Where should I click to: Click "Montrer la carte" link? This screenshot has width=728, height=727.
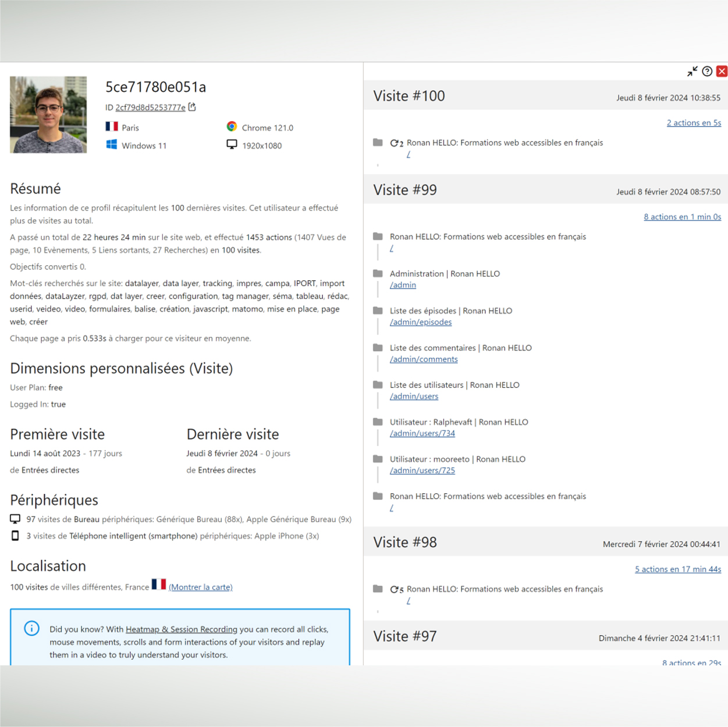click(201, 587)
